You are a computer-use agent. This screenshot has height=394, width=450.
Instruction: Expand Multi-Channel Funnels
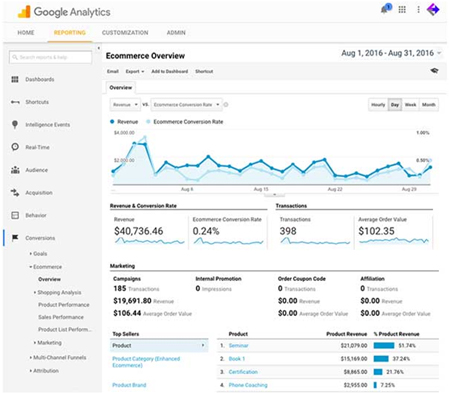(x=58, y=357)
